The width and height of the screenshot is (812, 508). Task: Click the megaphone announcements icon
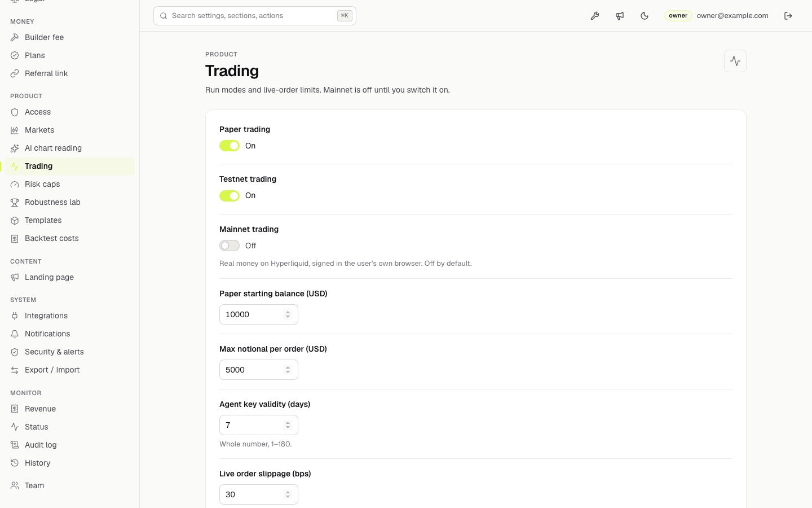[620, 16]
